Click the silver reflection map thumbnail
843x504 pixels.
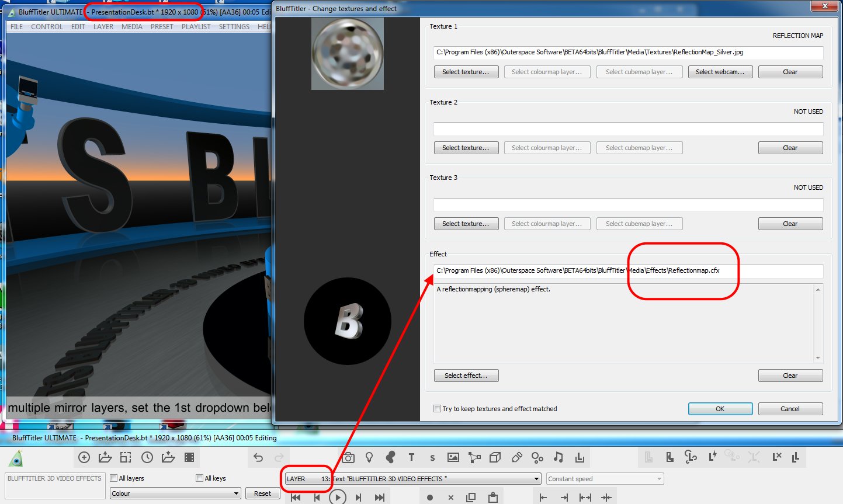coord(348,53)
